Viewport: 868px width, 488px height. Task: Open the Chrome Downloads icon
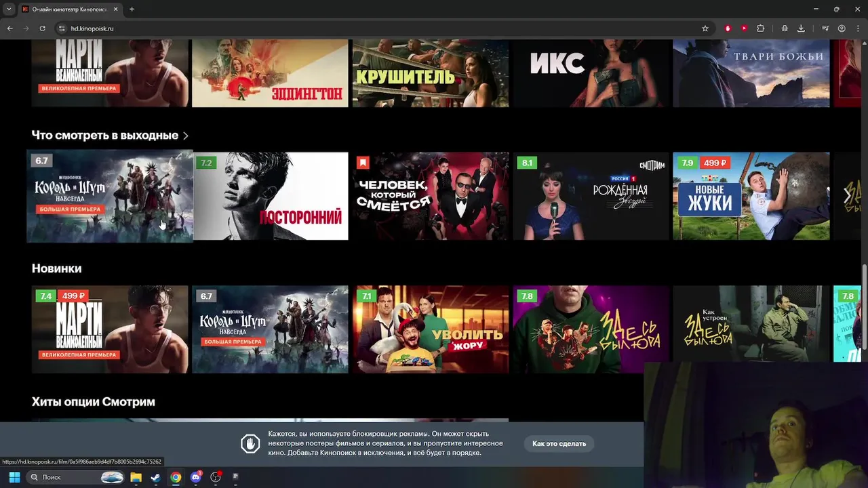coord(801,28)
